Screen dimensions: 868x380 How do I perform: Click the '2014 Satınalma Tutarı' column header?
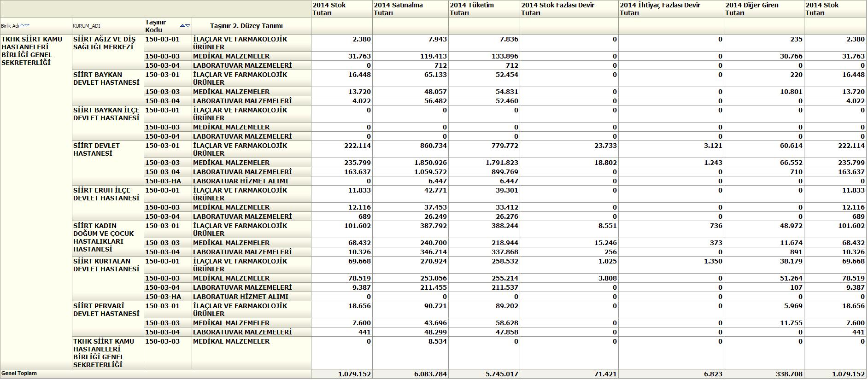[x=398, y=9]
